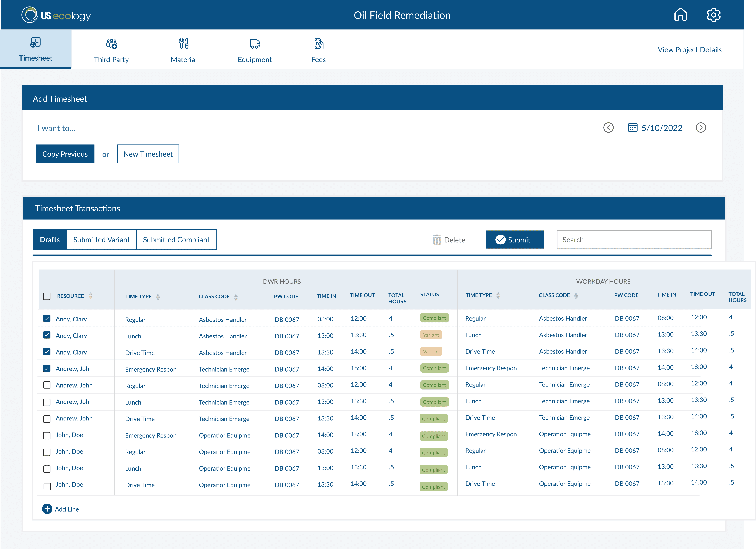The height and width of the screenshot is (549, 756).
Task: Click the Delete trash icon
Action: point(437,240)
